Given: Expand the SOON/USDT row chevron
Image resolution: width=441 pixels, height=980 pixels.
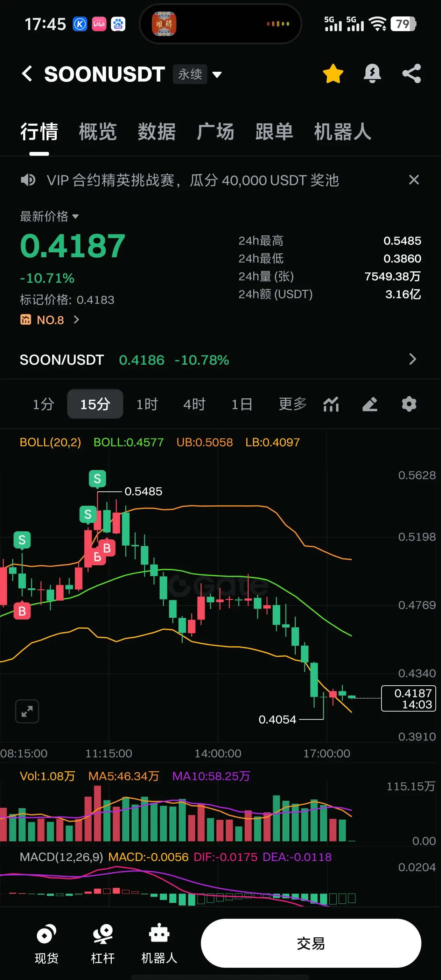Looking at the screenshot, I should [413, 359].
